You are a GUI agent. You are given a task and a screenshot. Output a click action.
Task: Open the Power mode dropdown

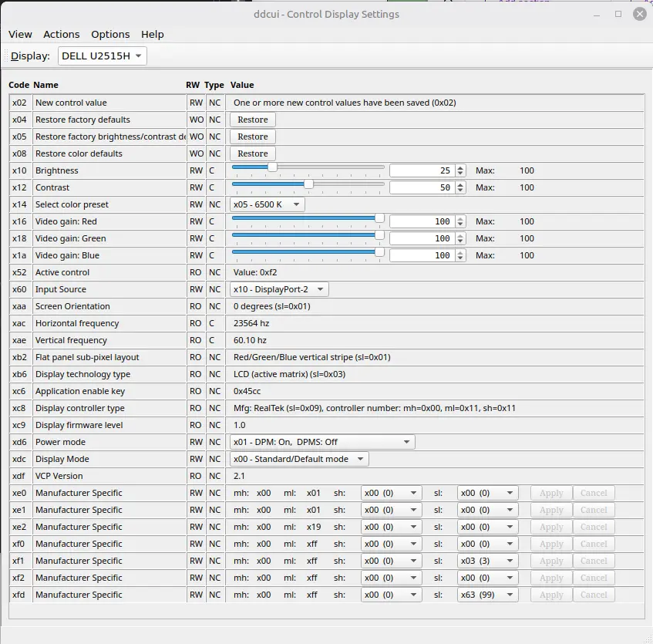[x=322, y=442]
